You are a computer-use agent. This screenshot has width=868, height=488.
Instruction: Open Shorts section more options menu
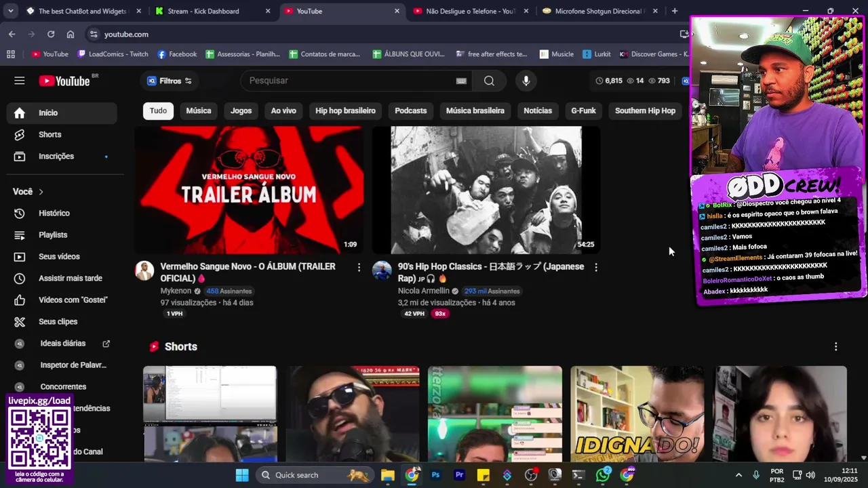click(835, 346)
